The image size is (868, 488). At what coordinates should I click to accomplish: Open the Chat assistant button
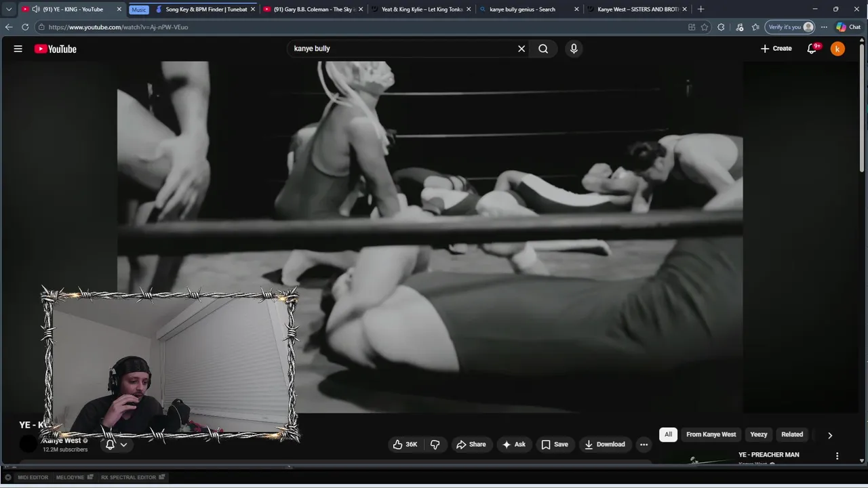click(849, 27)
